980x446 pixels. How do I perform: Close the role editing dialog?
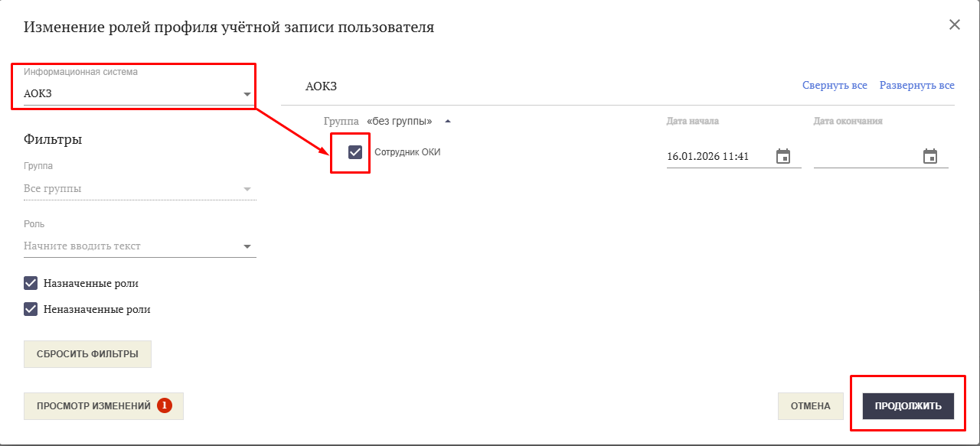tap(954, 24)
